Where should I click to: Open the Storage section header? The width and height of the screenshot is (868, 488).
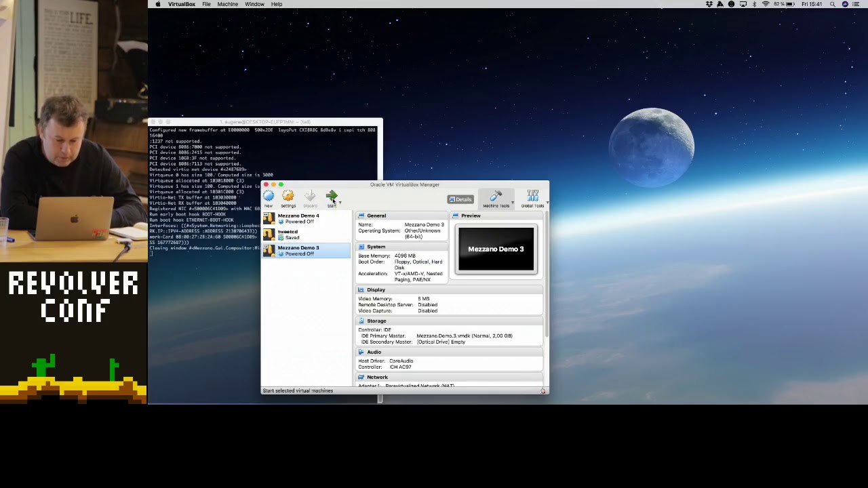click(x=449, y=321)
